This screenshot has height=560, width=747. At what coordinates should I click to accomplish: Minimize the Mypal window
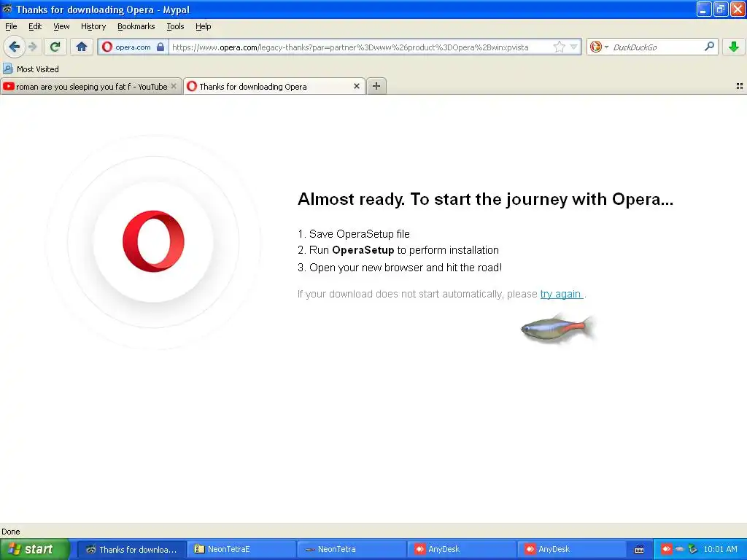point(704,9)
